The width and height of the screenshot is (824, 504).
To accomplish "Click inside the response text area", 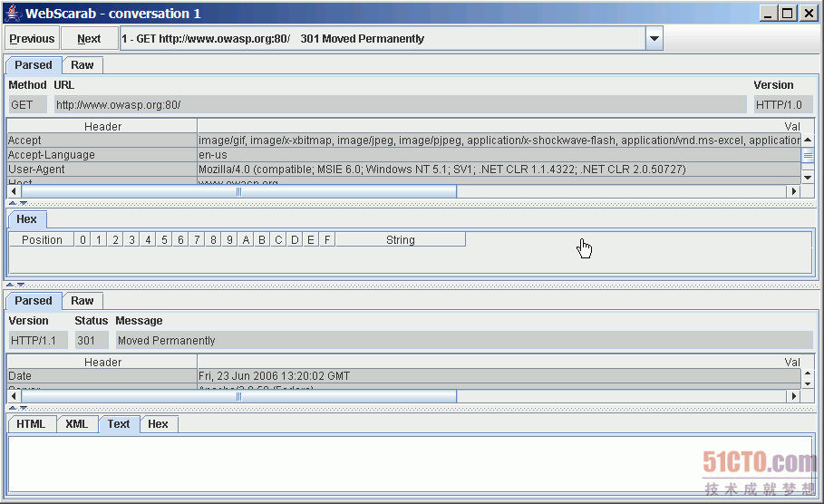I will point(410,464).
